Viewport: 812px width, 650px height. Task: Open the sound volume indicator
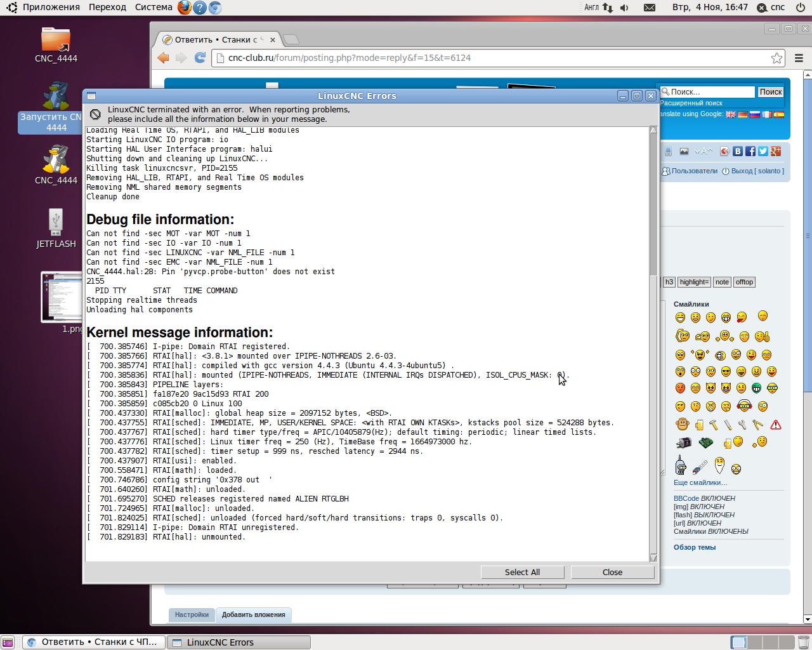pos(624,8)
